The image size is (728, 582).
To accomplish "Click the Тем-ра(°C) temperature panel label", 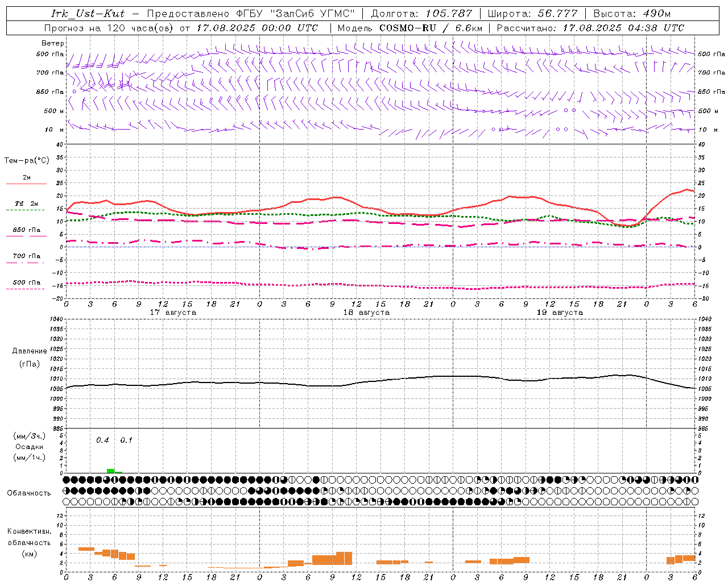I will (27, 161).
